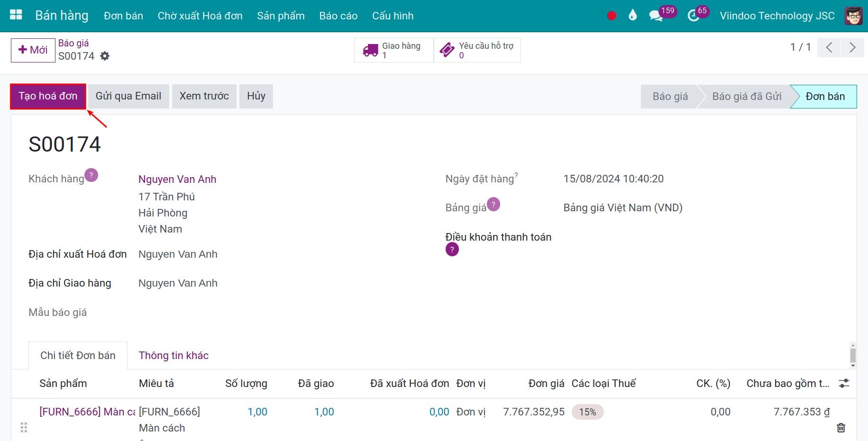
Task: Open the customer link Nguyen Van Anh
Action: pos(177,179)
